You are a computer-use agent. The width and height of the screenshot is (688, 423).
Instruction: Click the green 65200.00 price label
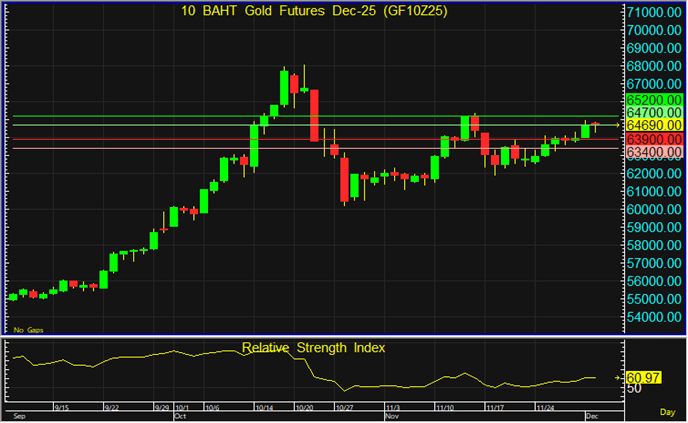pos(653,101)
